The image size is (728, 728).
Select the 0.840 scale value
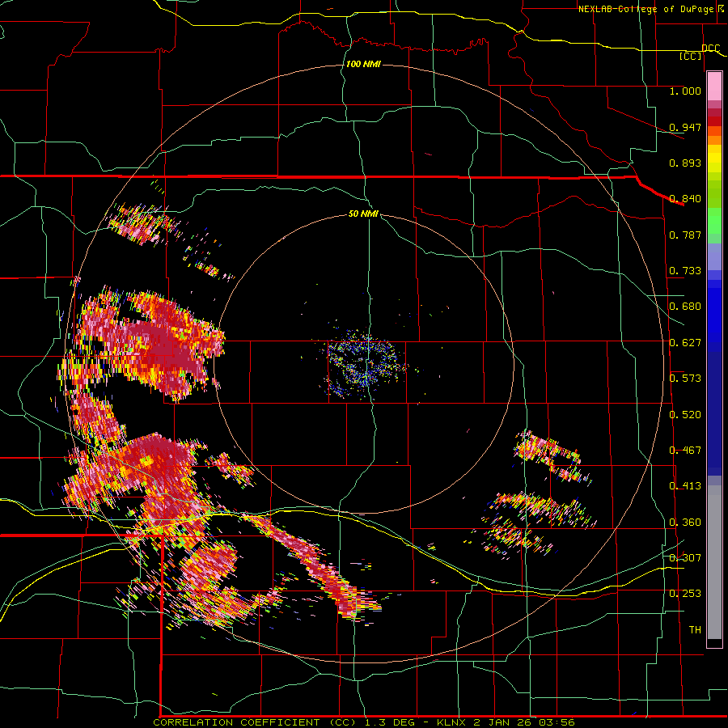pos(685,199)
